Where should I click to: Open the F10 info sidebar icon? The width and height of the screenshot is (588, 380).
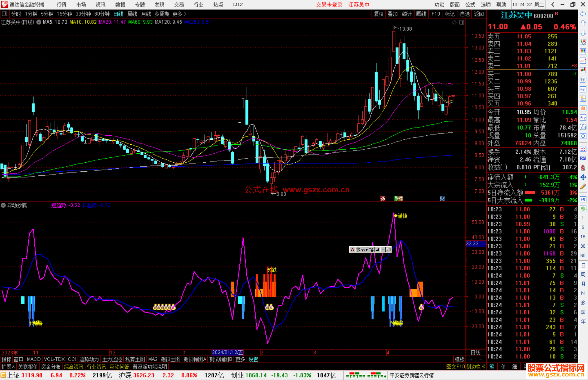[583, 90]
